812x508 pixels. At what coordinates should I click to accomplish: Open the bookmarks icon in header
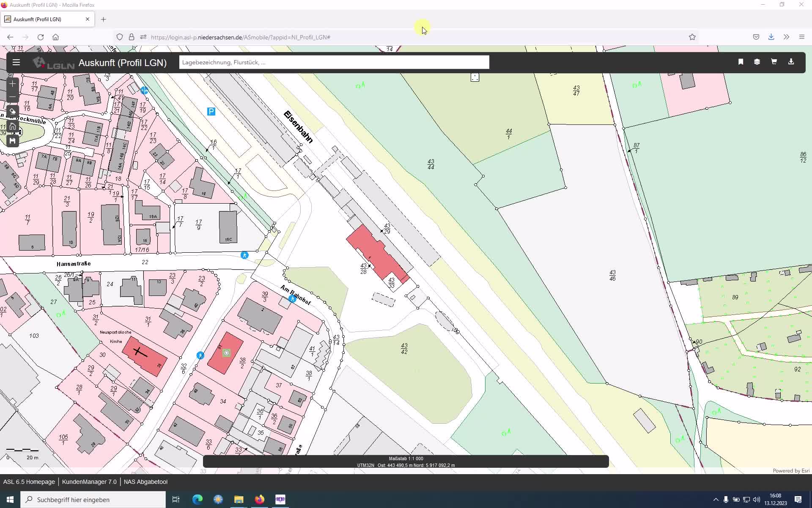coord(741,62)
